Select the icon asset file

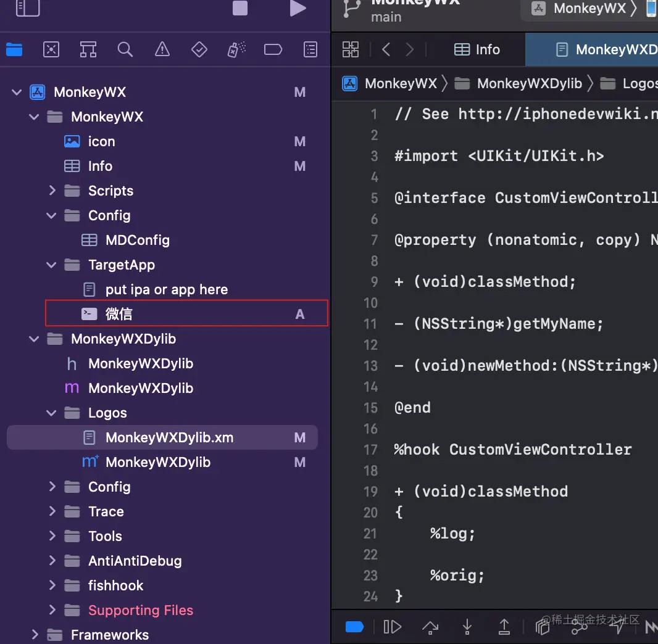(162, 142)
